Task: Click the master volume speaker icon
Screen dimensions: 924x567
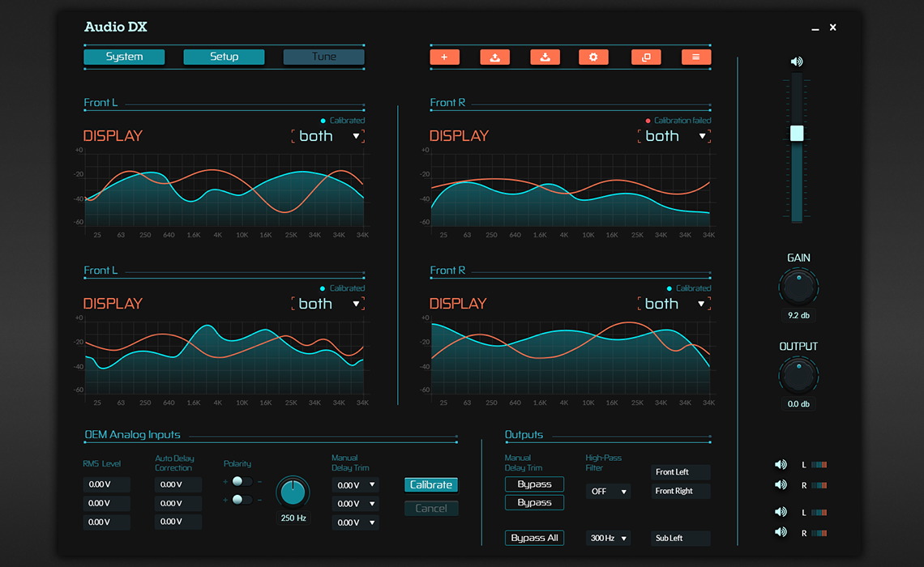Action: tap(795, 61)
